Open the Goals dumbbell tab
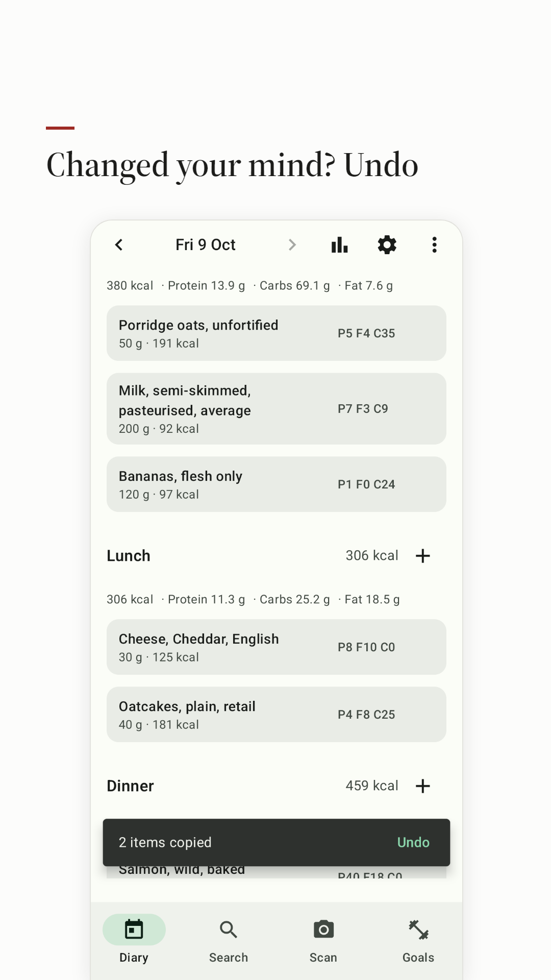 (x=418, y=939)
